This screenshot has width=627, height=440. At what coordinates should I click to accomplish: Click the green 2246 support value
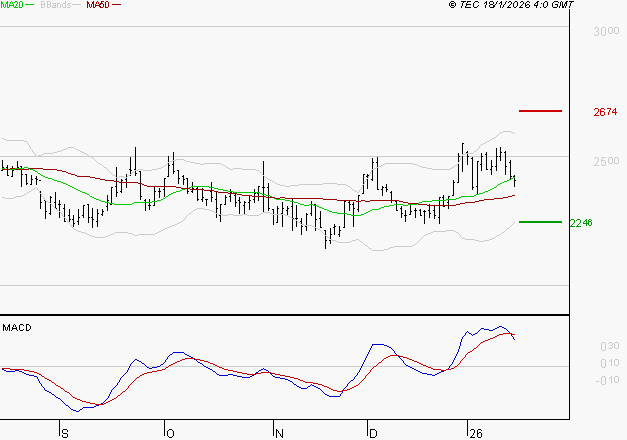click(581, 222)
